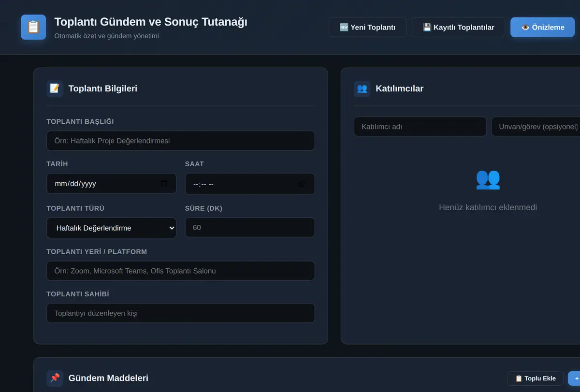
Task: Click the Gündem Maddeleri pushpin icon
Action: [55, 378]
